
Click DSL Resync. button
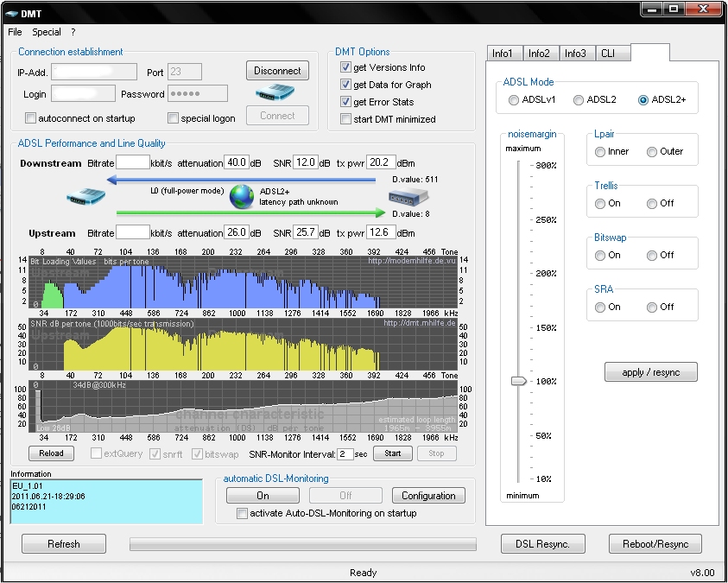click(x=542, y=544)
